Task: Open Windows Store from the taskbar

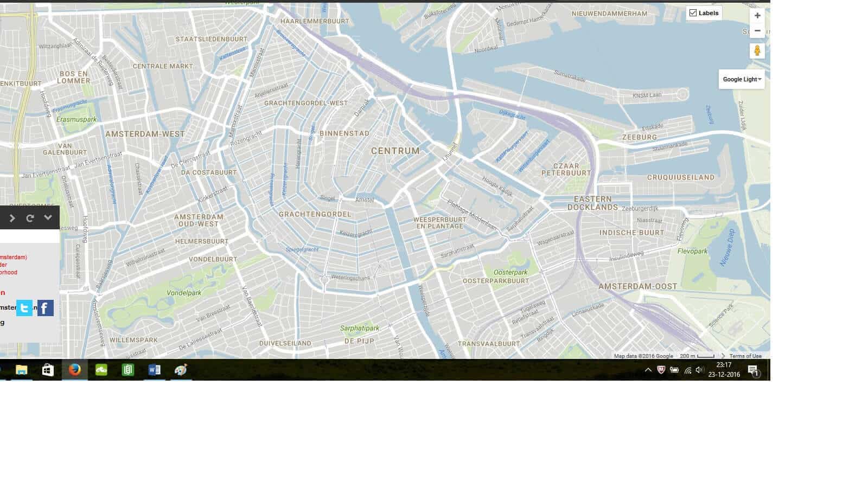Action: [x=48, y=370]
